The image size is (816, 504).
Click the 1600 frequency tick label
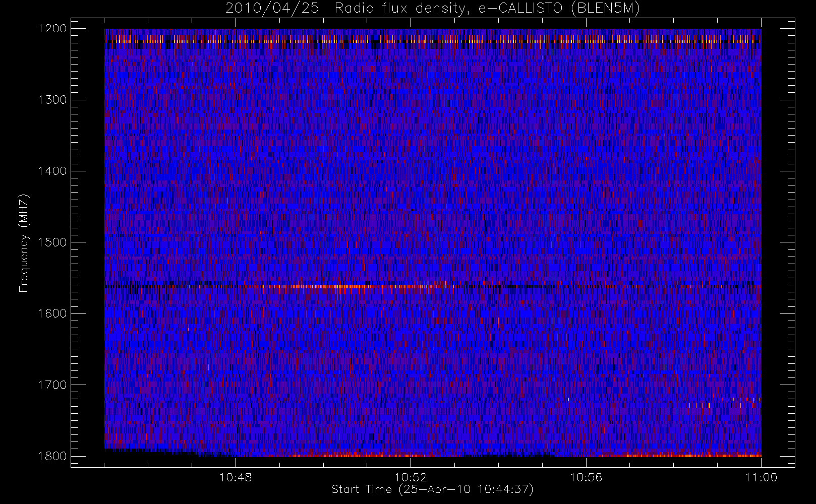52,313
